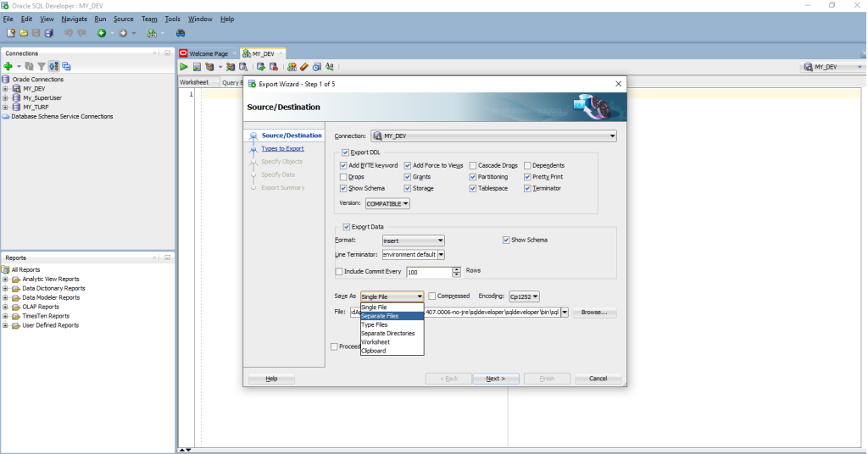The height and width of the screenshot is (454, 868).
Task: Run Statement with green play icon
Action: point(184,67)
